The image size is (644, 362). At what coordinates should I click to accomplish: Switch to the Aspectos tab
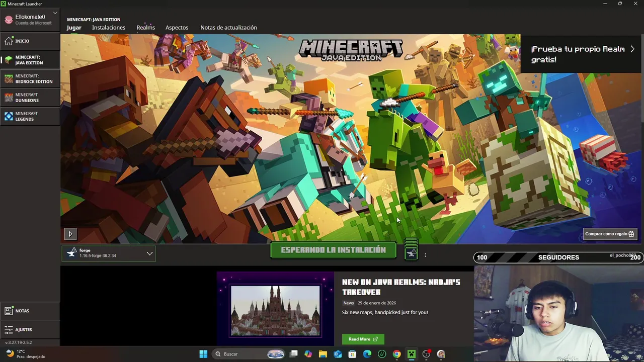click(x=177, y=28)
